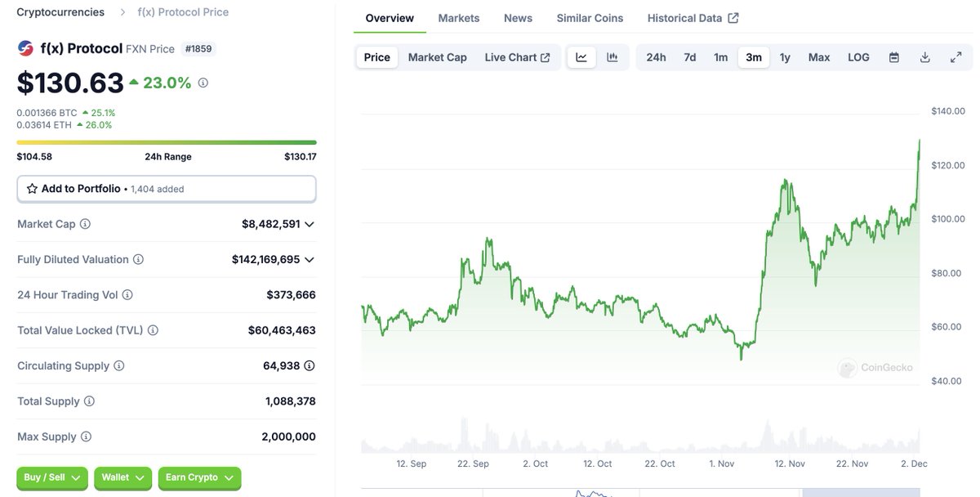980x497 pixels.
Task: Expand Fully Diluted Valuation chevron
Action: (309, 259)
